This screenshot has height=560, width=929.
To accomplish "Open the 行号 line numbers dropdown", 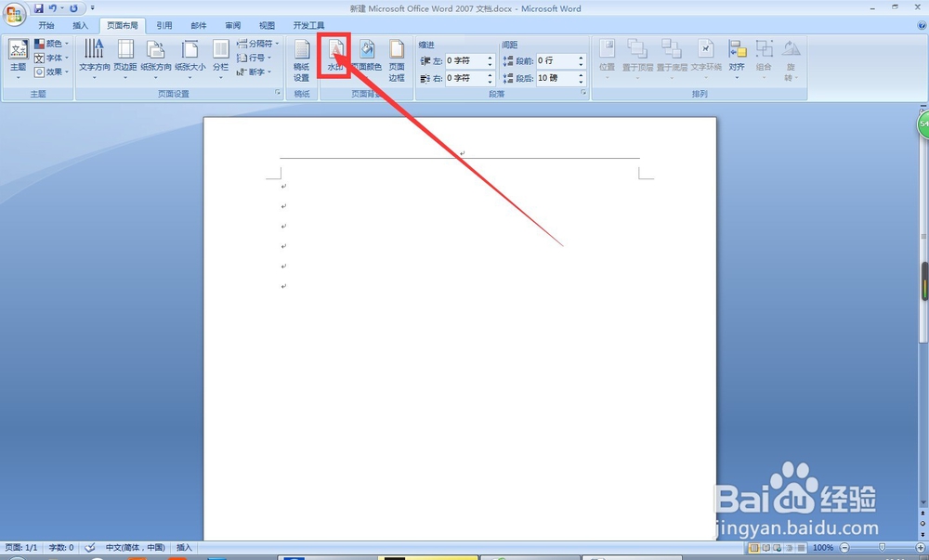I will click(x=254, y=58).
